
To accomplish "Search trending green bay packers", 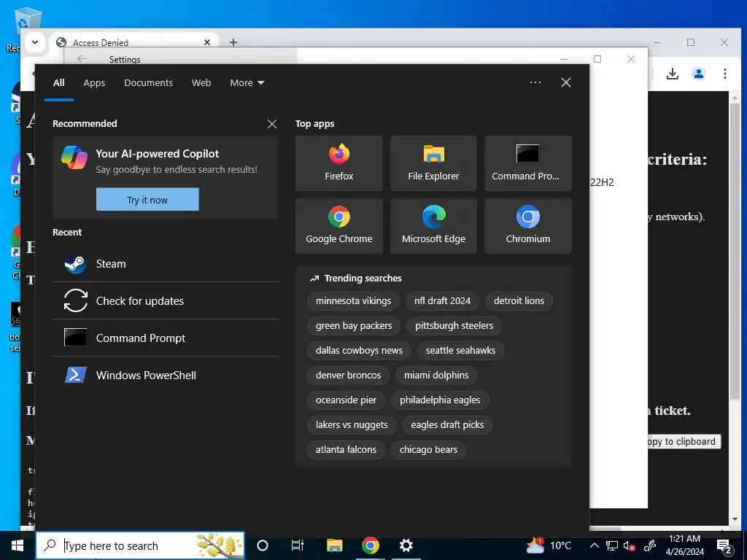I will (x=354, y=326).
